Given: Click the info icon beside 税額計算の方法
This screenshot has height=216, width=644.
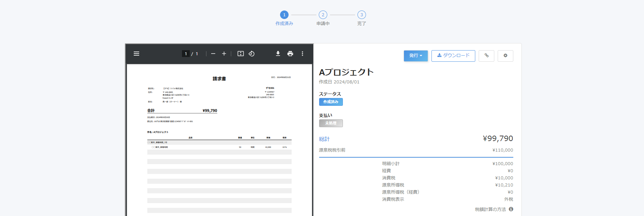Looking at the screenshot, I should [x=511, y=209].
